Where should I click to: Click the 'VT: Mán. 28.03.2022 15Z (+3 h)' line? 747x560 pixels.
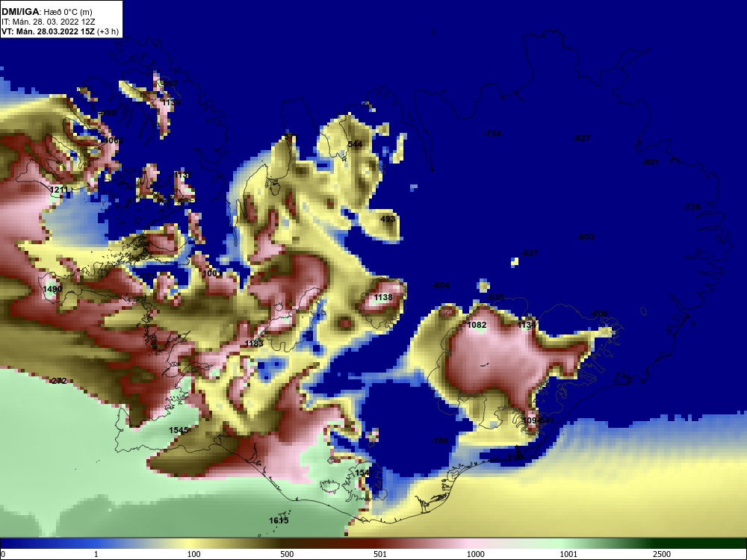click(60, 32)
